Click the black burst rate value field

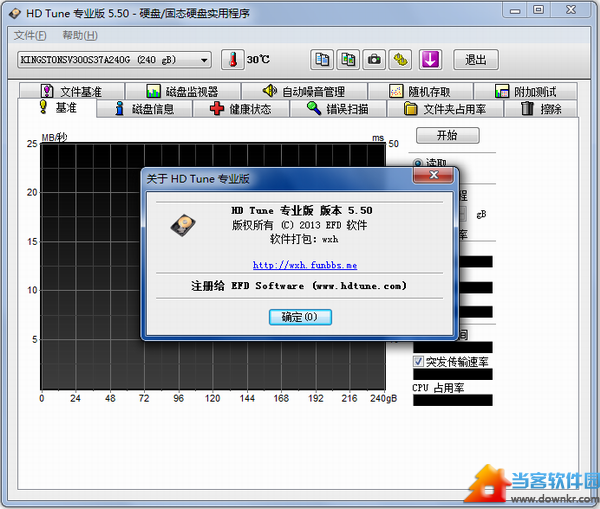click(x=453, y=374)
